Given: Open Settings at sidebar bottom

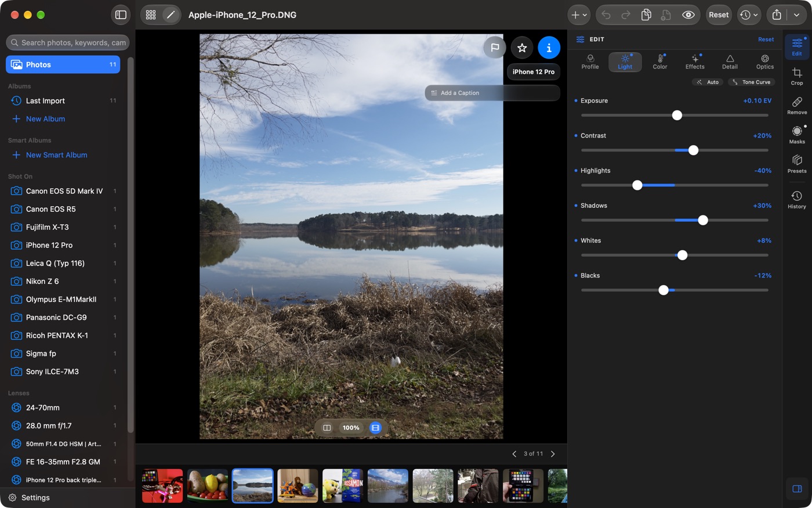Looking at the screenshot, I should [29, 498].
